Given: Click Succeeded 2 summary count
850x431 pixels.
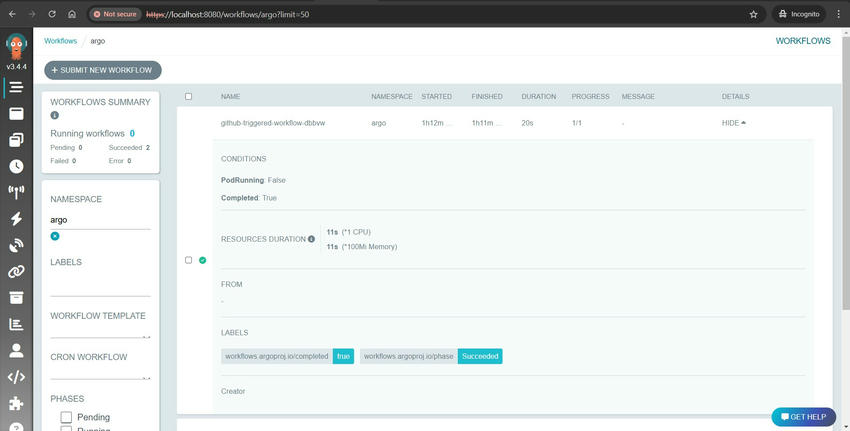Looking at the screenshot, I should click(x=129, y=147).
